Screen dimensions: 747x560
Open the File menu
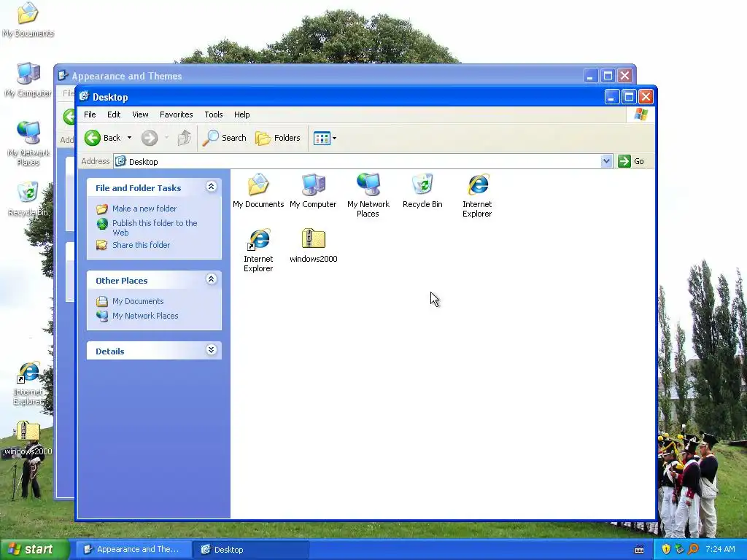point(90,114)
